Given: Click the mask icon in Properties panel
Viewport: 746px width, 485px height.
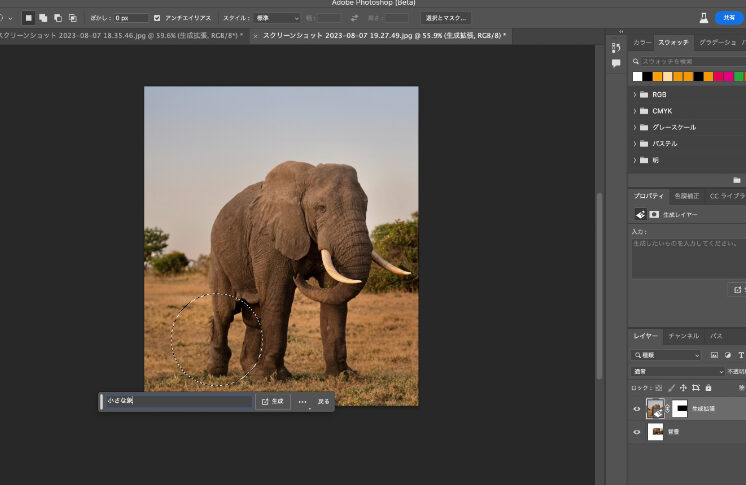Looking at the screenshot, I should (654, 215).
